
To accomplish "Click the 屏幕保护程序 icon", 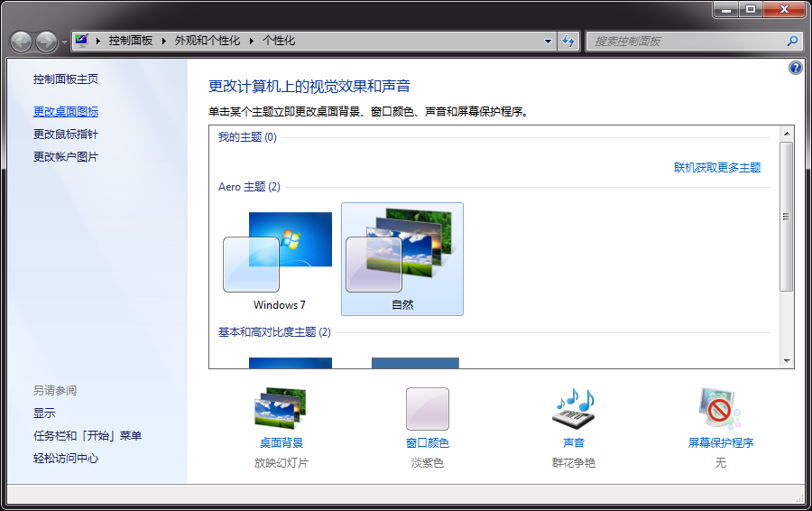I will pos(720,408).
